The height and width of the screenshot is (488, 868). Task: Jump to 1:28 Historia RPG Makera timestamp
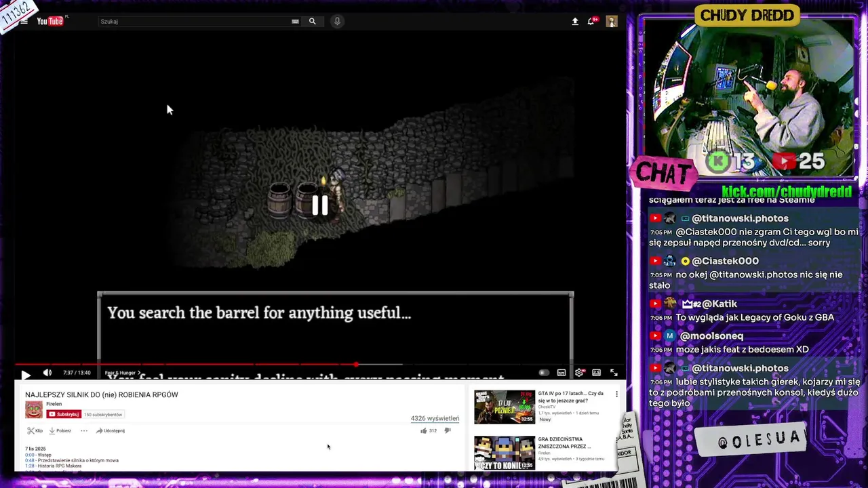coord(29,466)
